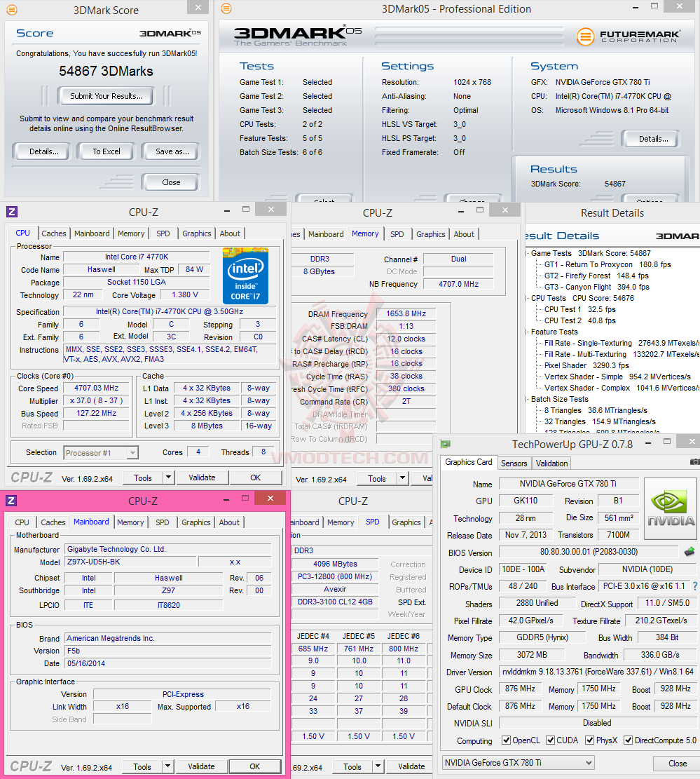Click the To Excel button

point(107,151)
